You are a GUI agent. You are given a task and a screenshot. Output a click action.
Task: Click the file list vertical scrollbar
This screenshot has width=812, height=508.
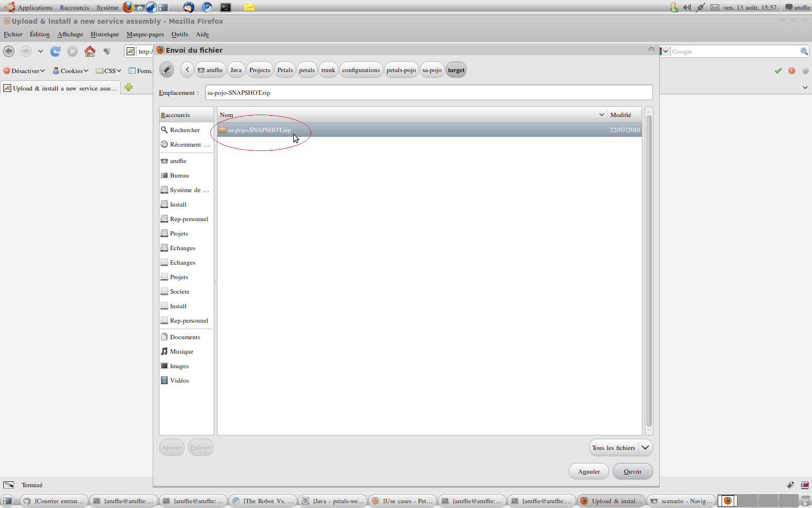point(649,271)
